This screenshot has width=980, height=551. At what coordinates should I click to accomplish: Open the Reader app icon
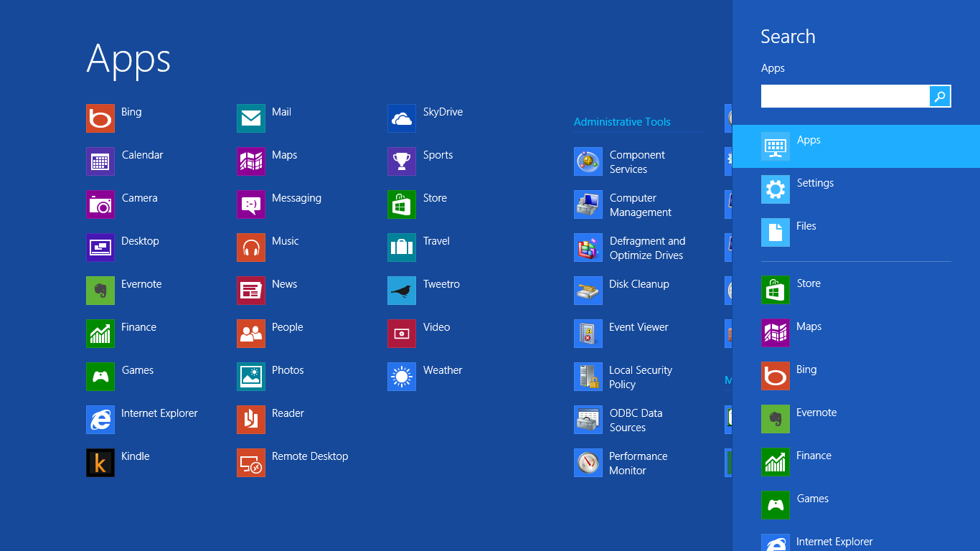251,420
